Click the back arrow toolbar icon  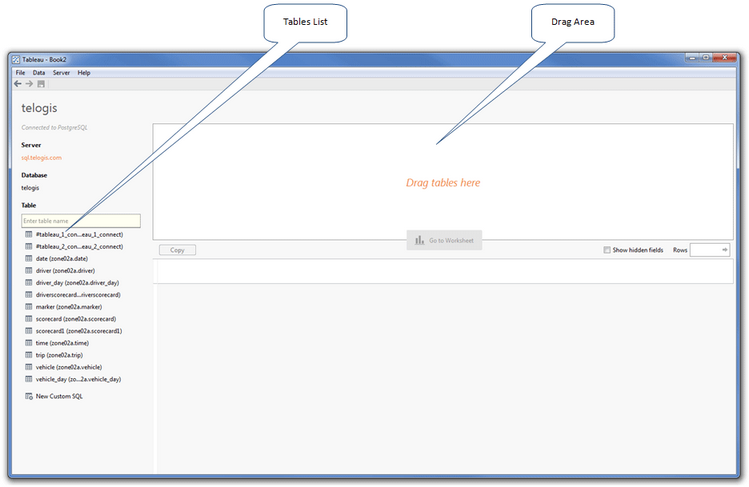coord(18,84)
